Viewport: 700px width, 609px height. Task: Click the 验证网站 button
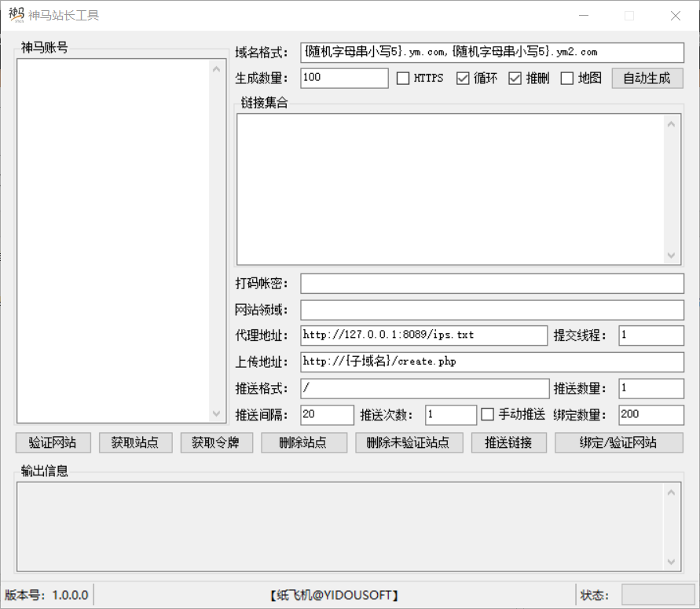(53, 442)
